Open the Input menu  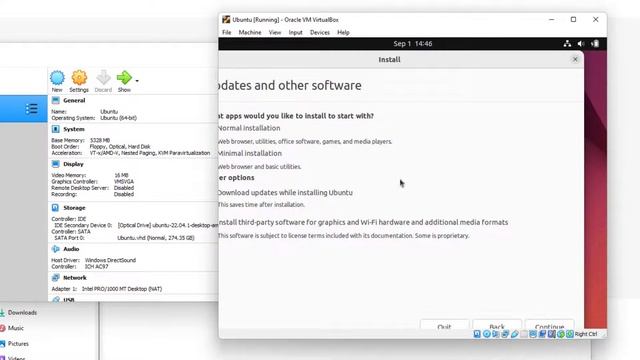tap(296, 32)
